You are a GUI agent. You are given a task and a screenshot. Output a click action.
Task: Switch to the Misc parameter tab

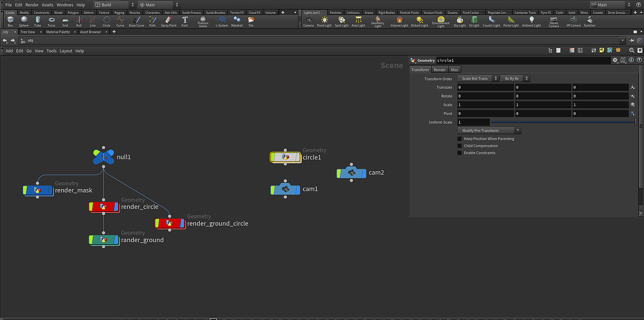[x=454, y=69]
